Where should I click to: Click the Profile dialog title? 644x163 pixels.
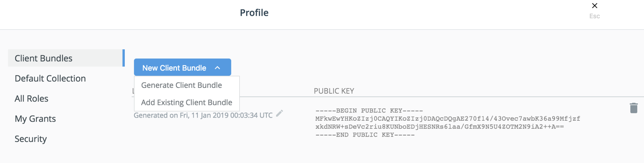(x=254, y=13)
